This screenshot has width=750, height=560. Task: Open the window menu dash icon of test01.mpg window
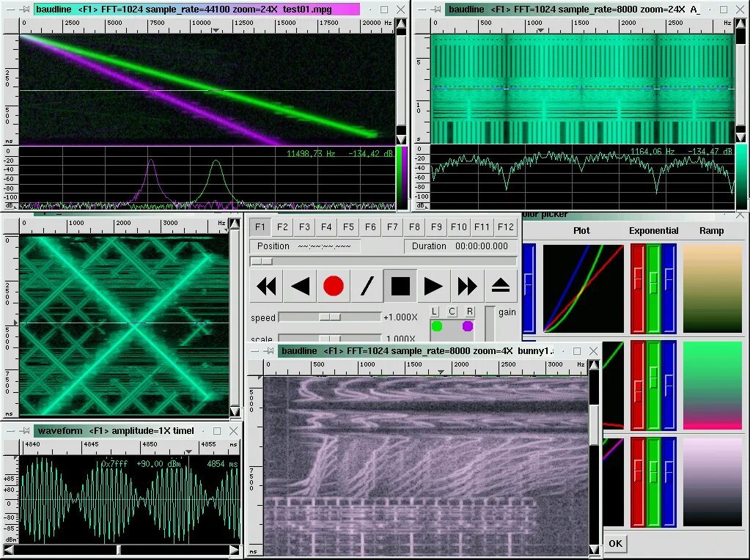click(x=10, y=9)
